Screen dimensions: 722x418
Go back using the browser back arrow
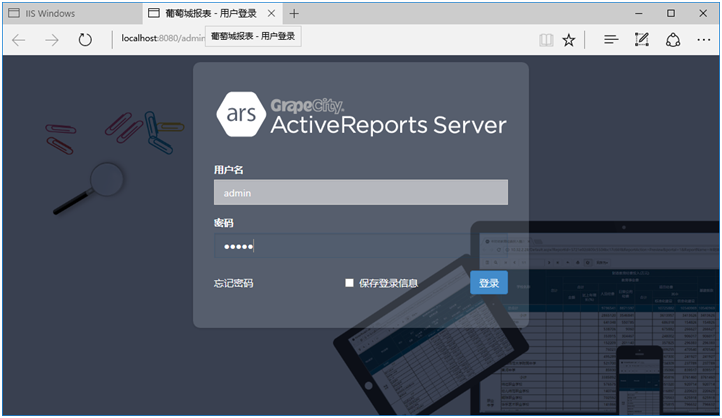point(18,40)
